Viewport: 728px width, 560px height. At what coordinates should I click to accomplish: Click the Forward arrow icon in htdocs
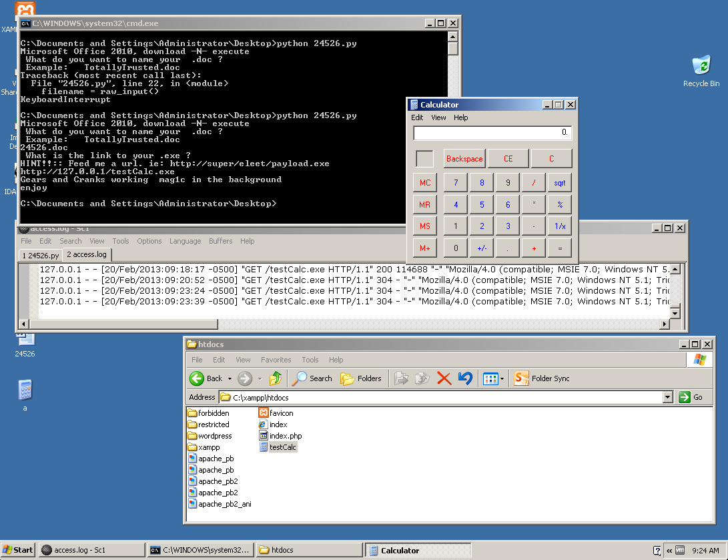(245, 378)
